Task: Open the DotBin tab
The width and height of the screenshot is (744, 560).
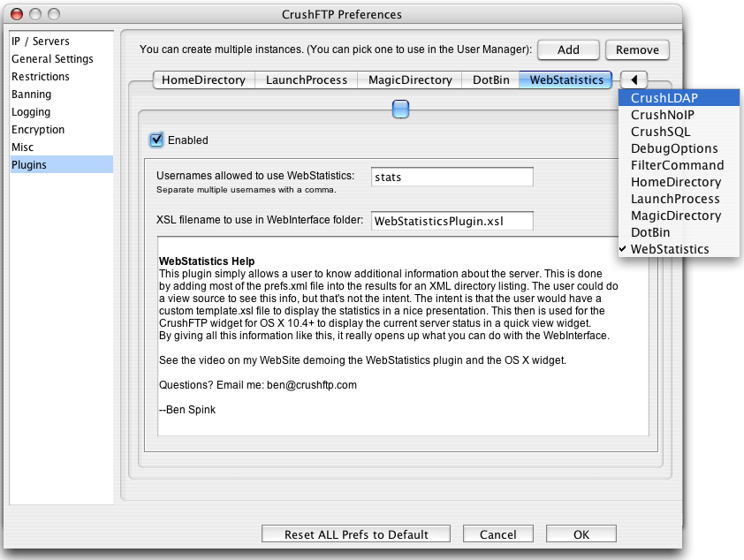Action: tap(490, 79)
